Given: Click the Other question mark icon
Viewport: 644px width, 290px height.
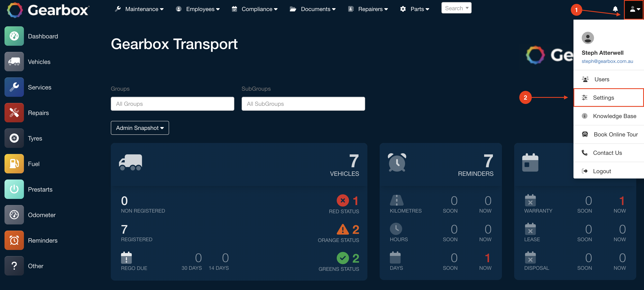Looking at the screenshot, I should [x=14, y=266].
